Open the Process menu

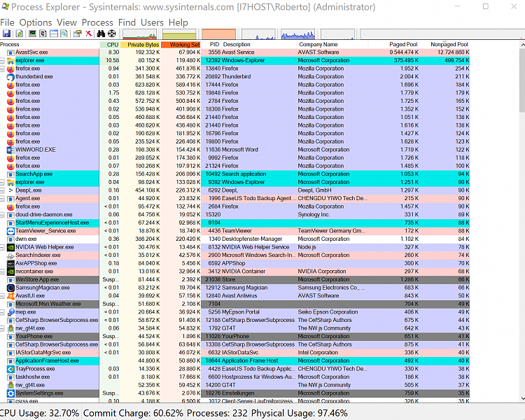(x=97, y=22)
